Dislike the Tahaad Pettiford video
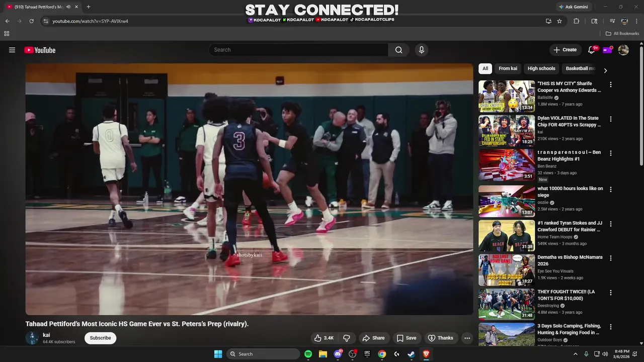Viewport: 644px width, 362px height. (x=347, y=338)
